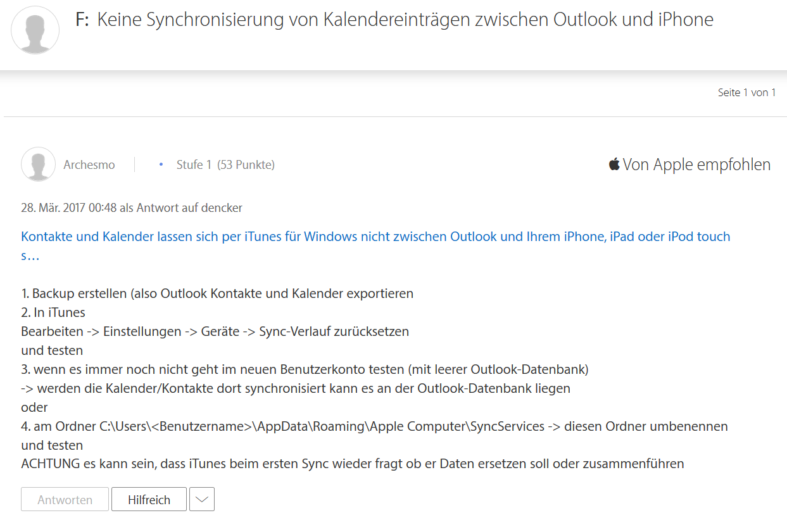Viewport: 787px width, 532px height.
Task: Click the 'Stufe 1 (53 Punkte)' level text
Action: [225, 165]
